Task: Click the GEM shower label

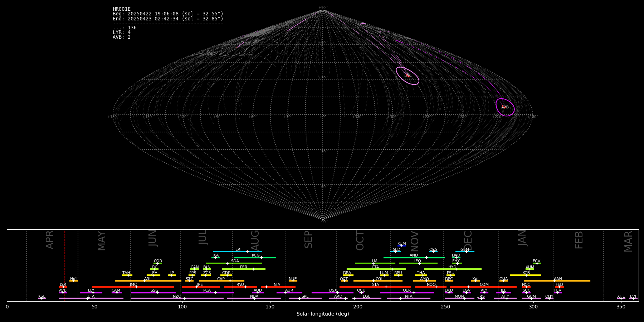Action: [465, 250]
